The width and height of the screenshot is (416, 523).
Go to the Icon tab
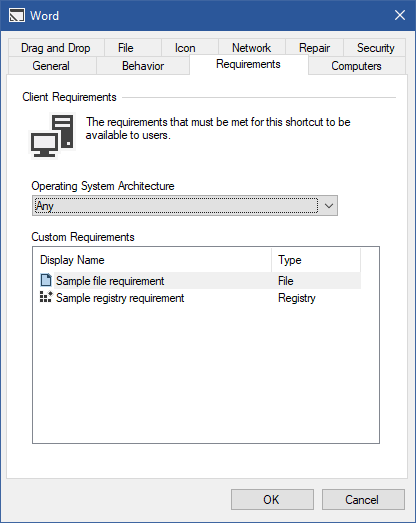pos(189,48)
